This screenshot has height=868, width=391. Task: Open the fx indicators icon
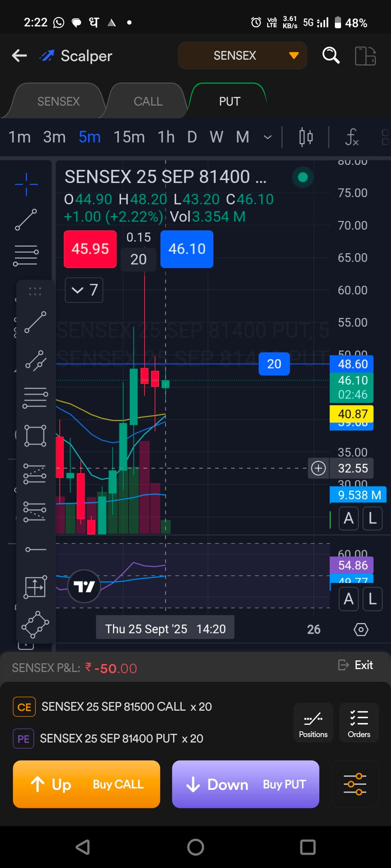click(x=352, y=137)
